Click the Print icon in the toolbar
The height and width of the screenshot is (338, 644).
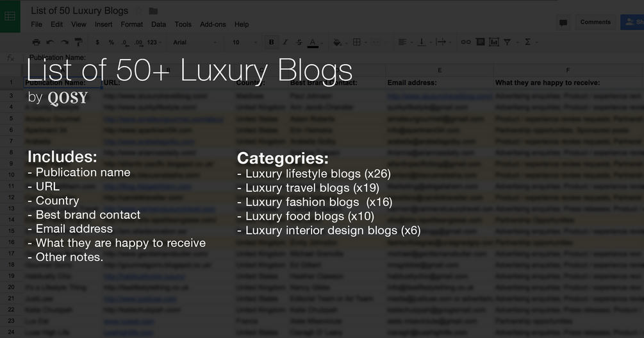[x=36, y=42]
